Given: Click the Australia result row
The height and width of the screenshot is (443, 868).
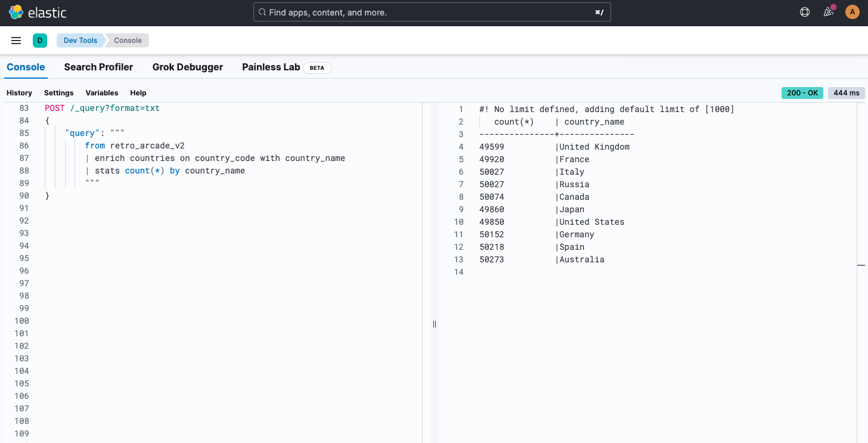Looking at the screenshot, I should 542,259.
